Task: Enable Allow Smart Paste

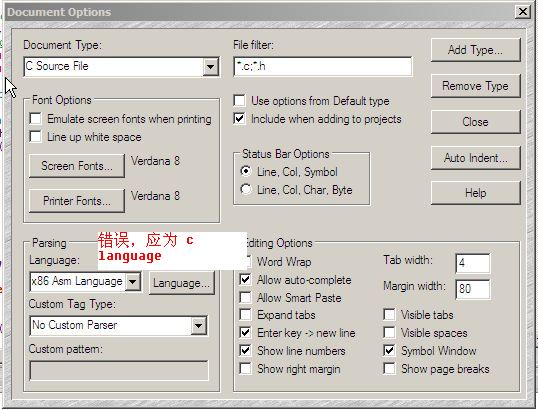Action: (x=245, y=297)
